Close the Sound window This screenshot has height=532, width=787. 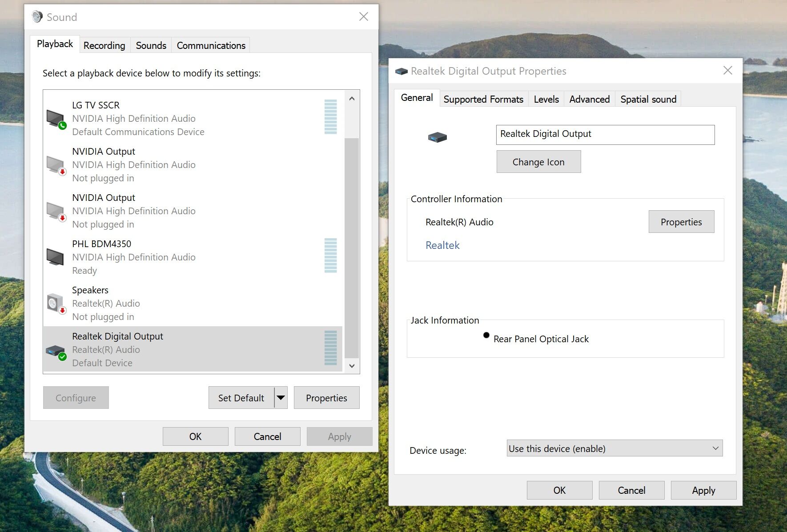pyautogui.click(x=364, y=17)
